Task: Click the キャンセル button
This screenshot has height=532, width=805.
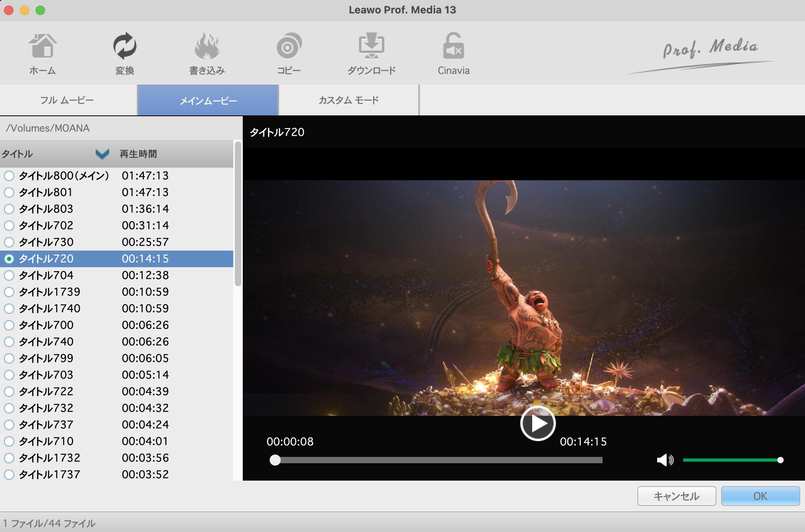Action: click(x=677, y=496)
